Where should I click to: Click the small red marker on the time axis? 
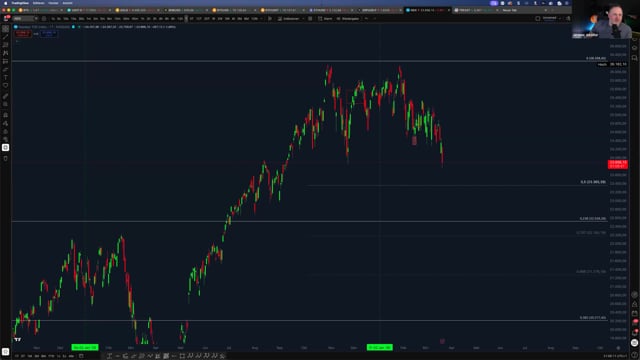coord(442,341)
